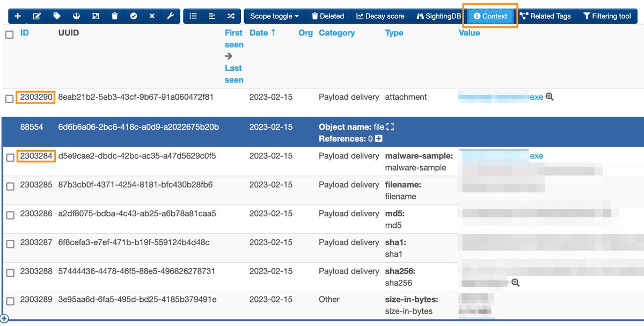This screenshot has height=326, width=644.
Task: Check the box for attribute 2303289
Action: coord(10,301)
